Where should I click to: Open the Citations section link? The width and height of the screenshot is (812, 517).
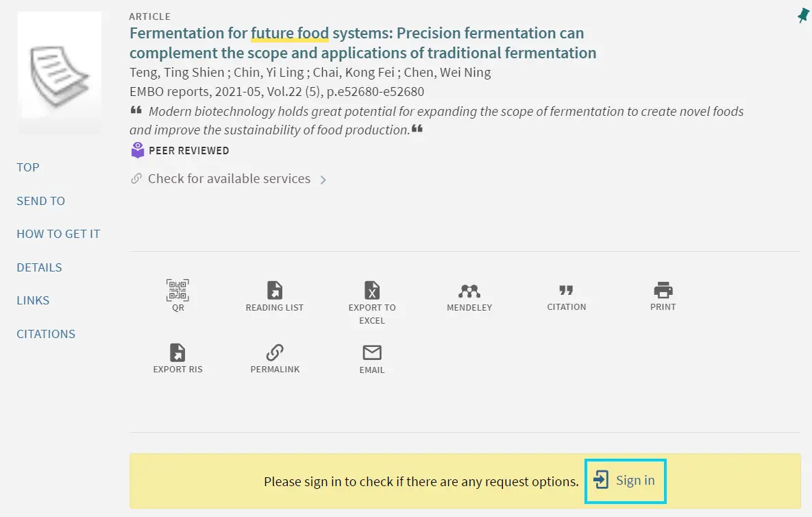[x=46, y=334]
